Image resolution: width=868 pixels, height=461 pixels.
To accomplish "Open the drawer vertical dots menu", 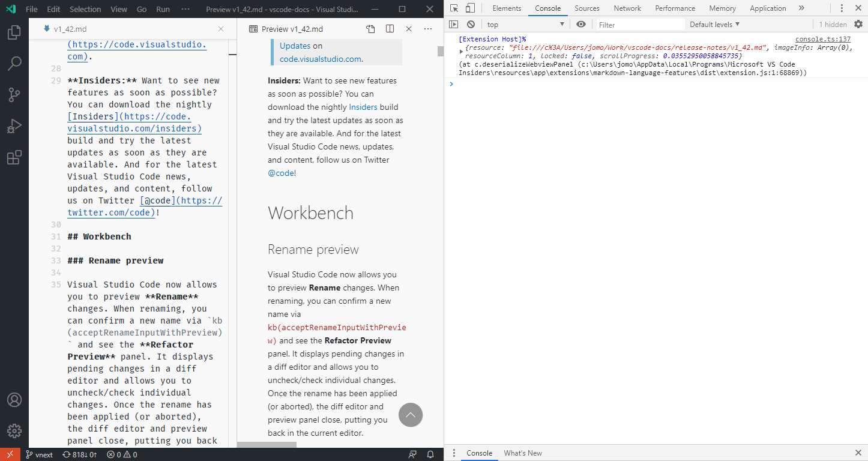I will [454, 453].
